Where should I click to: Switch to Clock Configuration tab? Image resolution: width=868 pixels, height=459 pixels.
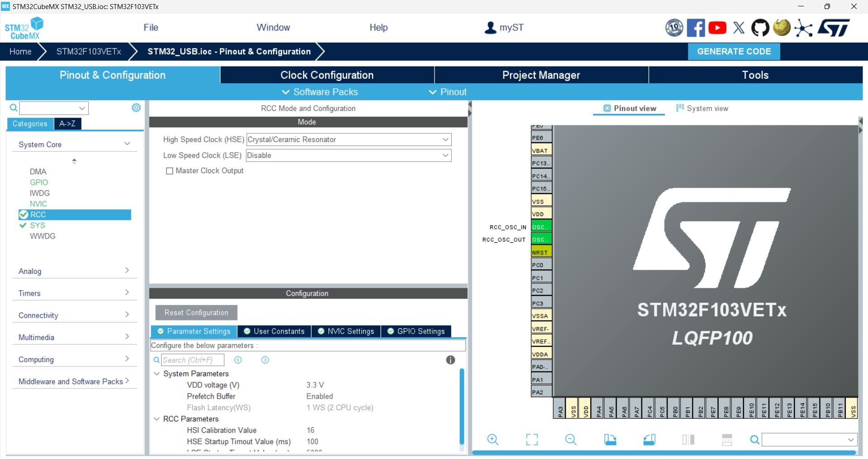click(x=327, y=75)
